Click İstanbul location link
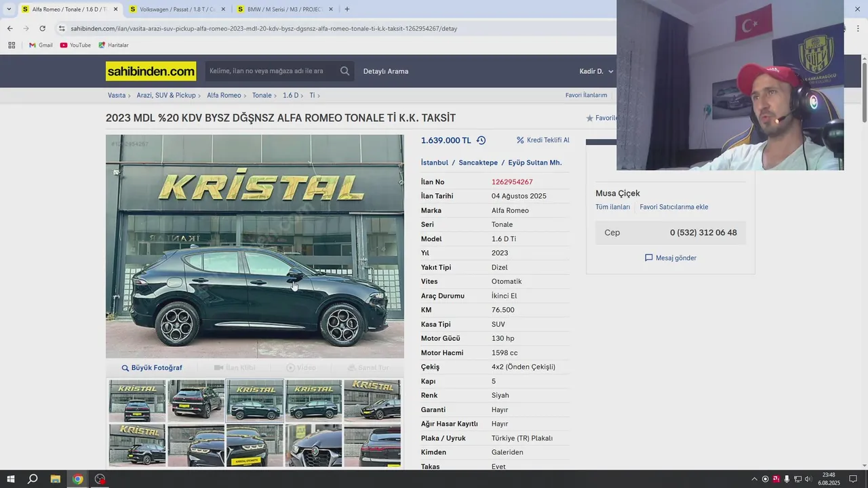The width and height of the screenshot is (868, 488). (x=435, y=163)
